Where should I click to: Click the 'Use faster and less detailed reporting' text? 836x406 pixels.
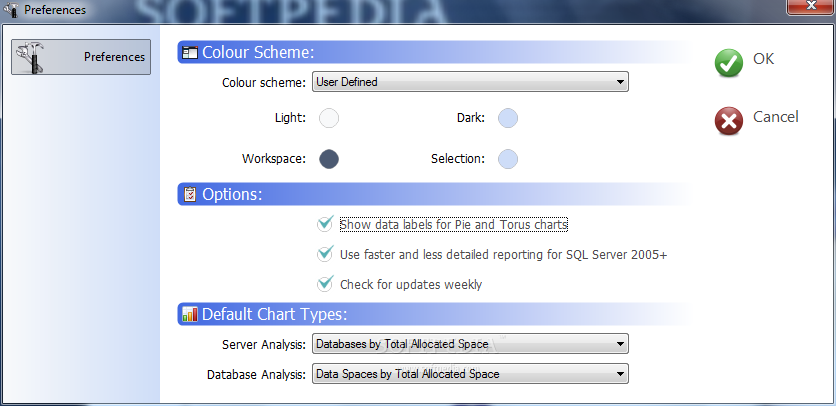click(504, 254)
